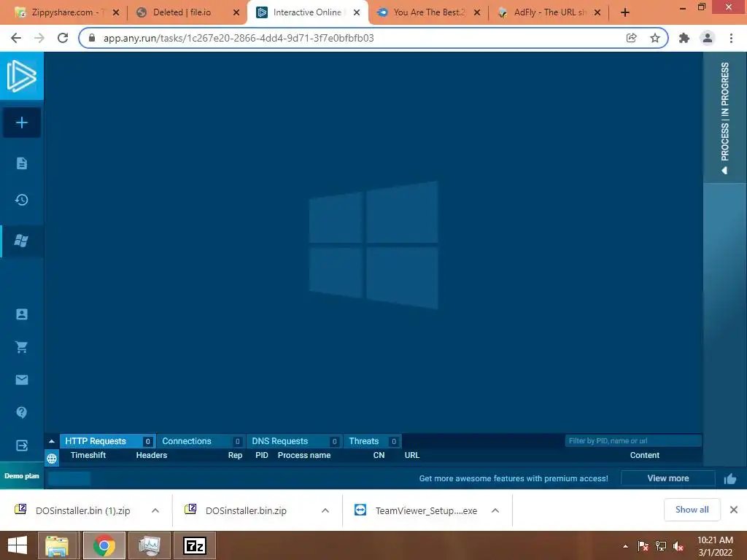Open 7-Zip from the taskbar
This screenshot has height=560, width=747.
pos(194,545)
